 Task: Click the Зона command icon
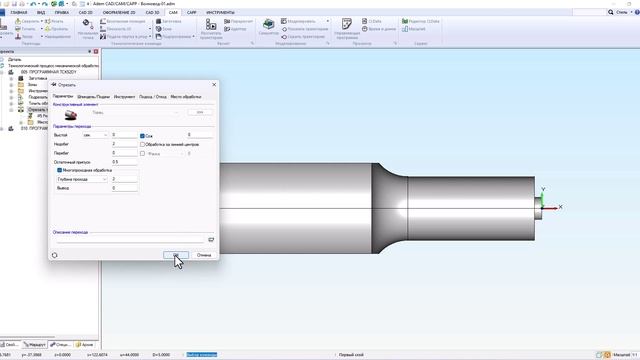(159, 29)
